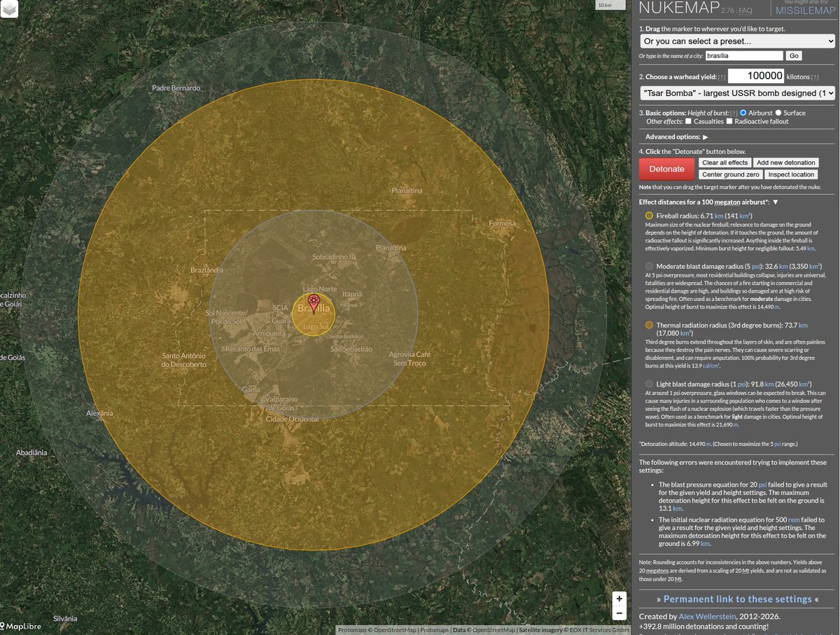Zoom in with the plus map button

pyautogui.click(x=619, y=599)
